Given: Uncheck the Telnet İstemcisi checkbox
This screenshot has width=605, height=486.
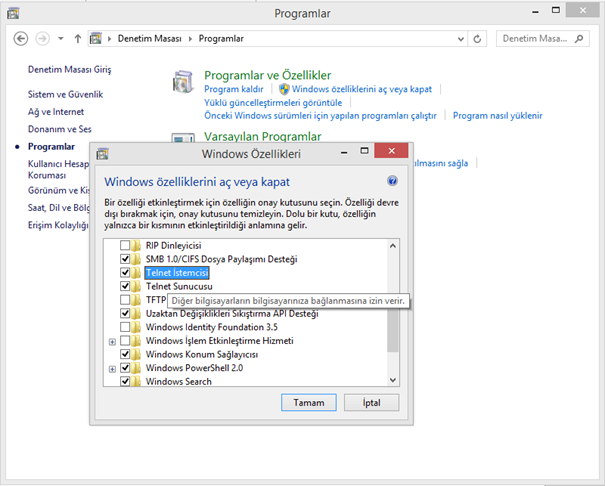Looking at the screenshot, I should click(125, 273).
